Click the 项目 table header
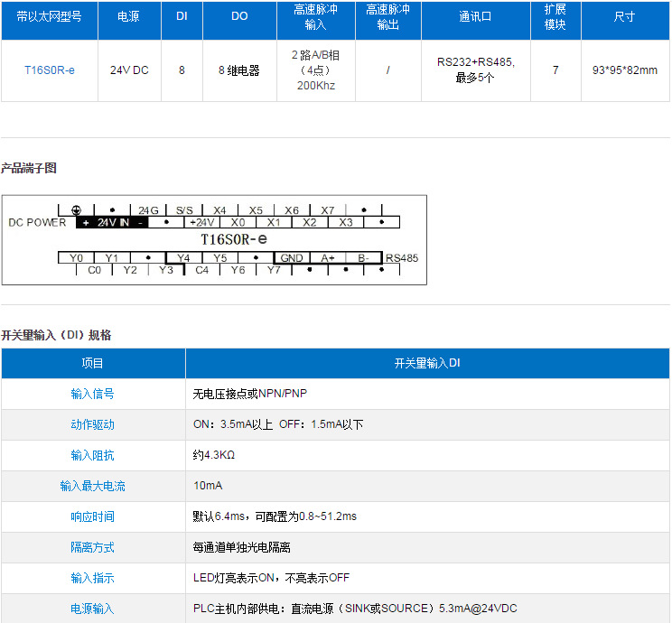This screenshot has height=623, width=672. [92, 363]
